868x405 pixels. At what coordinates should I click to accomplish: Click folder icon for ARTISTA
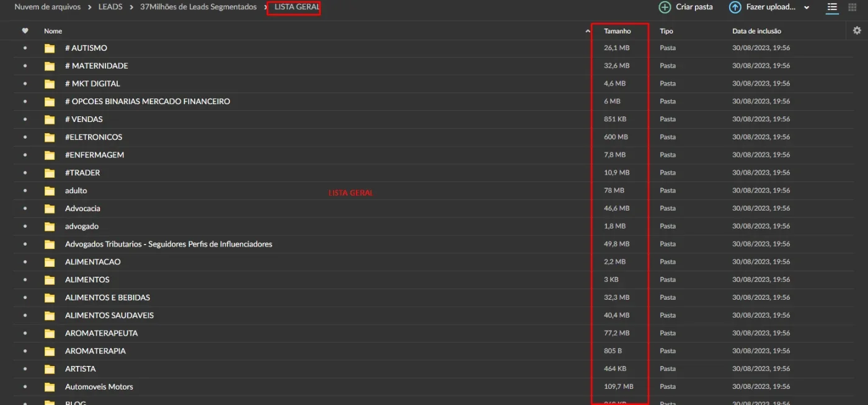click(x=50, y=369)
